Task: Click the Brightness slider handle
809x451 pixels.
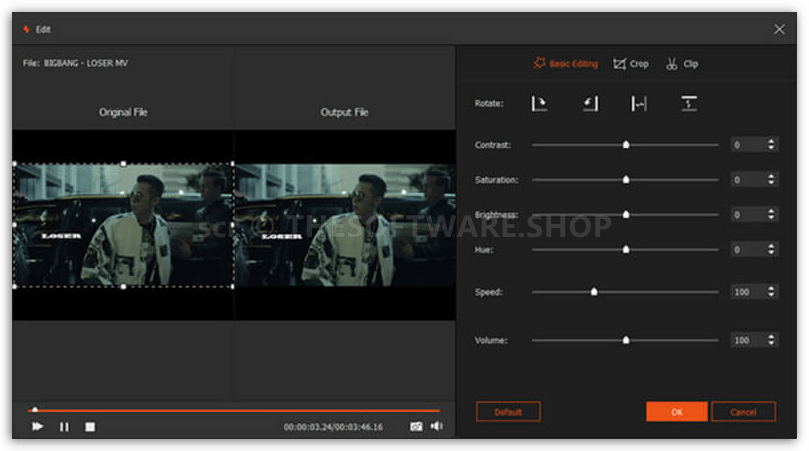Action: coord(626,214)
